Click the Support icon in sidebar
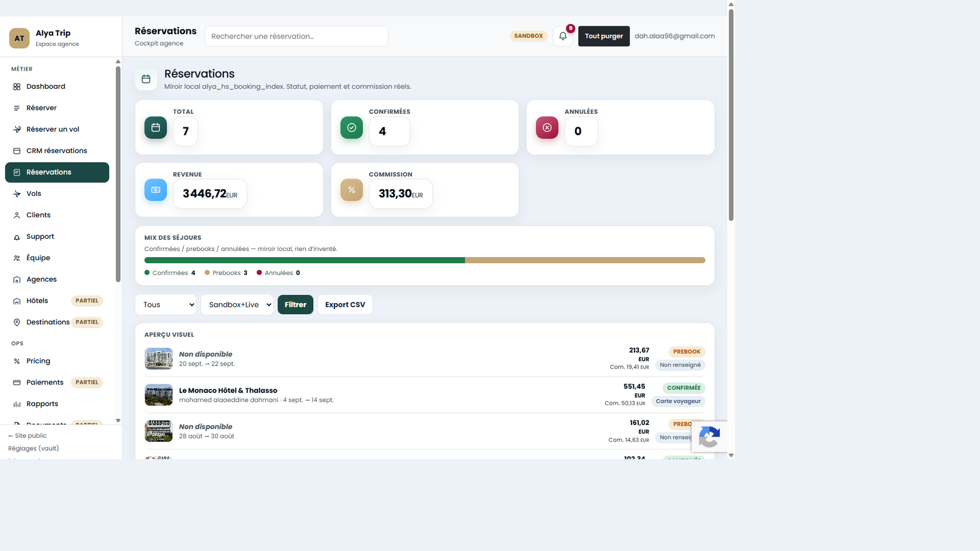 pyautogui.click(x=17, y=237)
